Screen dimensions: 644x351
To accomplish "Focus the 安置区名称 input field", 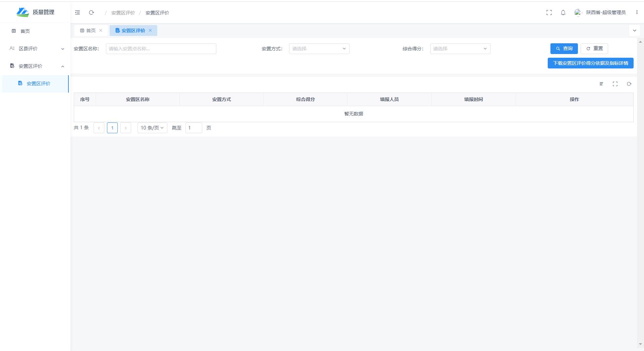I will pos(161,49).
